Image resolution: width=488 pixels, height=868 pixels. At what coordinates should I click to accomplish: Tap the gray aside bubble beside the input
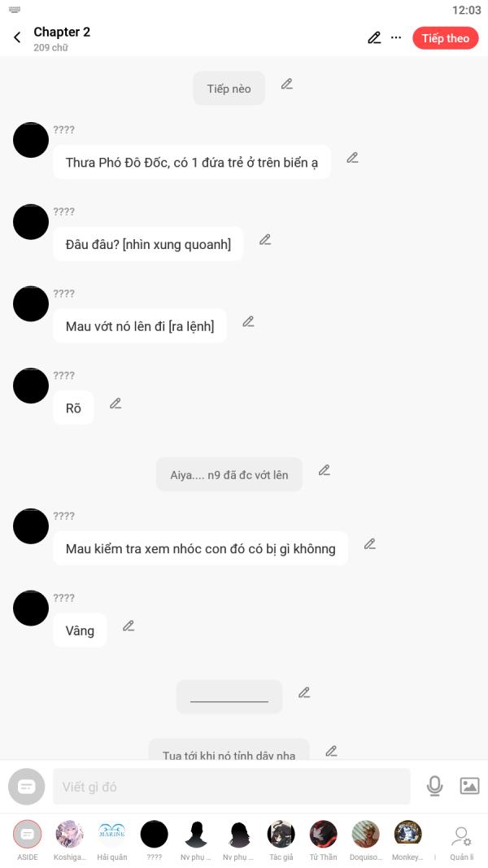tap(27, 787)
